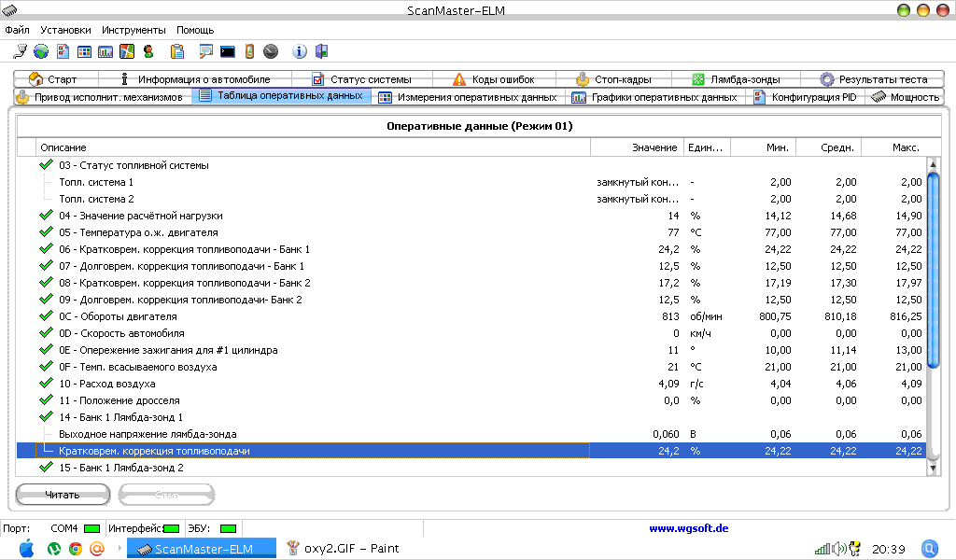
Task: Toggle the check mark for 0C - Обороты двигателя
Action: 46,316
